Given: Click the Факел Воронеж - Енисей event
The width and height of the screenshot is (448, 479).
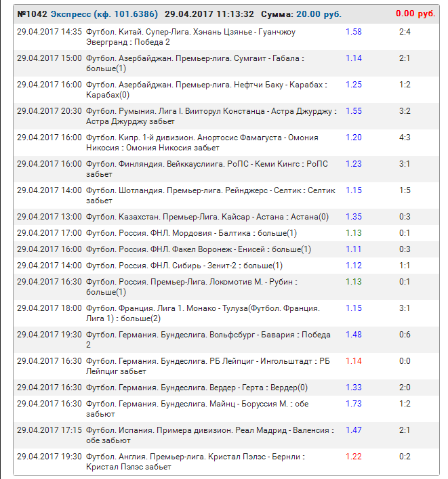Looking at the screenshot, I should tap(199, 249).
